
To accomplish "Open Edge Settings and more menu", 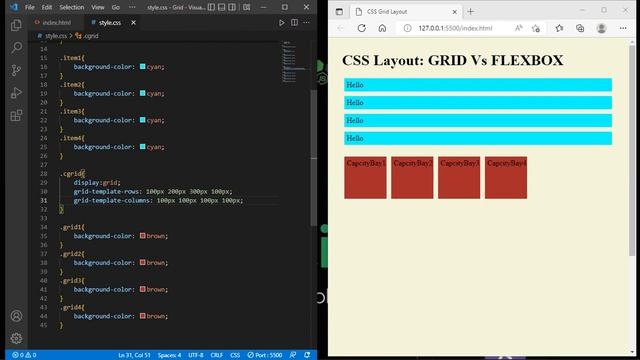I will point(623,28).
